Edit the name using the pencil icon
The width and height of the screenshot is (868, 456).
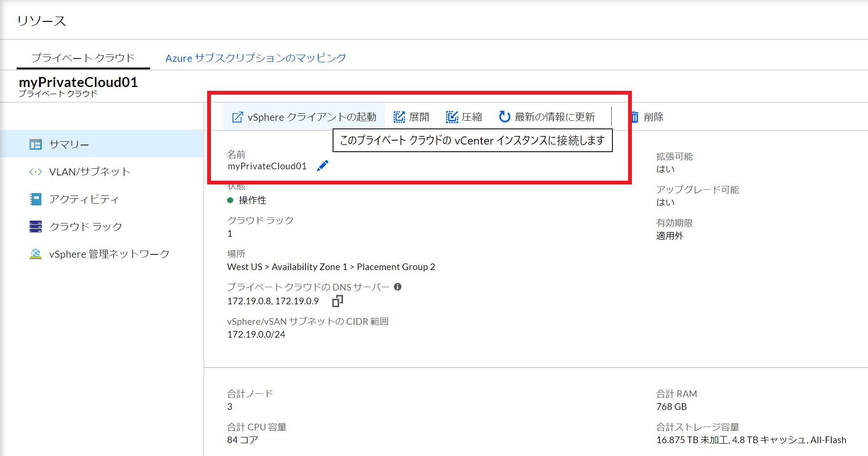pyautogui.click(x=323, y=165)
